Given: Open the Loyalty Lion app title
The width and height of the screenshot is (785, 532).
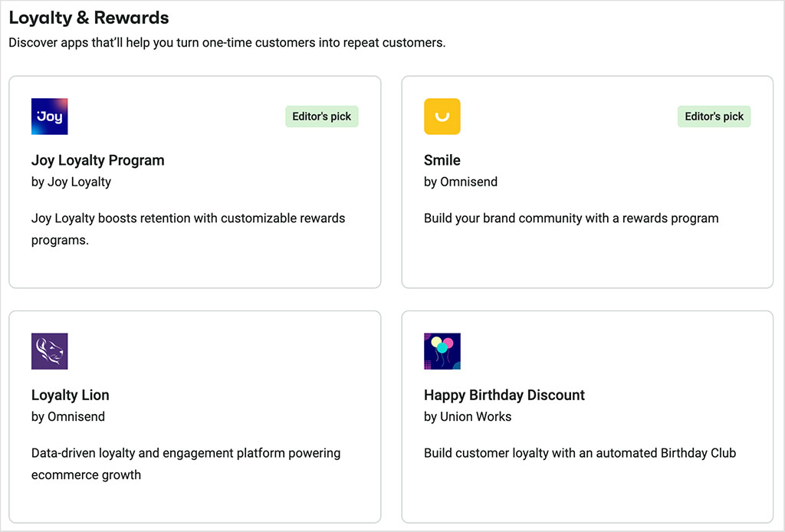Looking at the screenshot, I should tap(70, 396).
